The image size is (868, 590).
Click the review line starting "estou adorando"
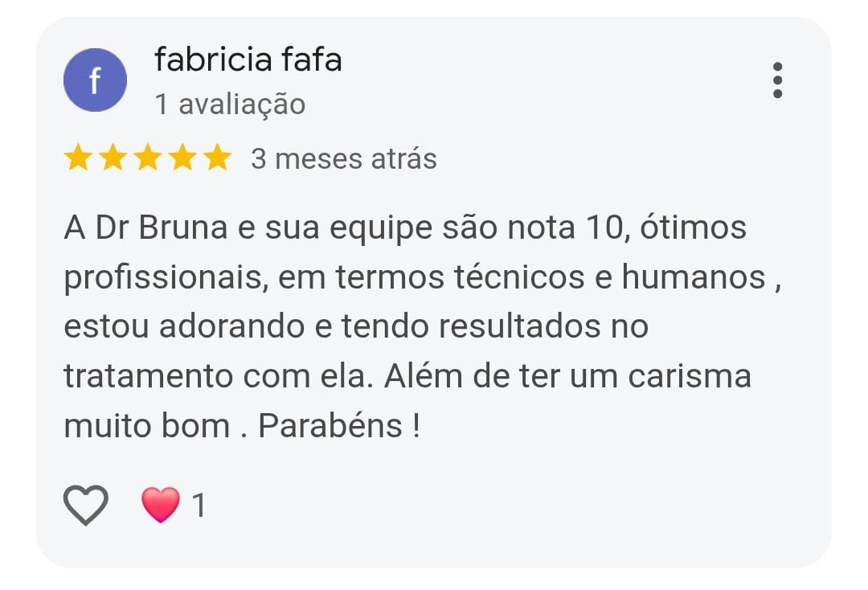point(355,327)
